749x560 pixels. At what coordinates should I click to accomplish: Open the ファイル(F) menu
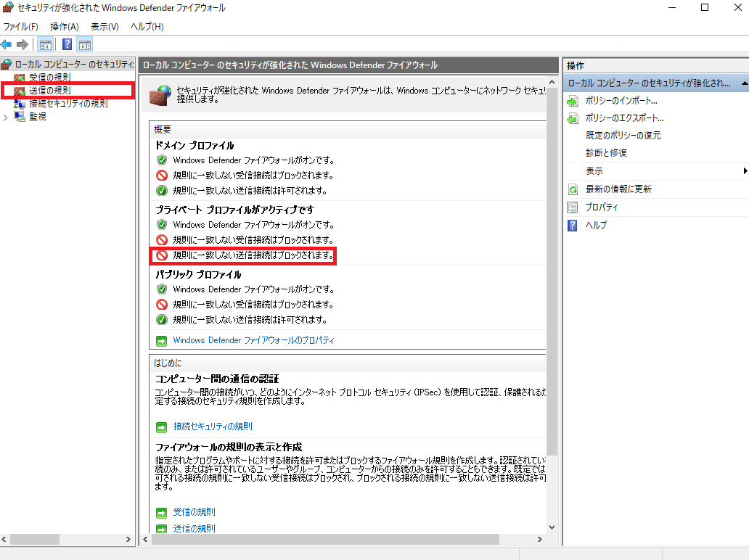coord(20,27)
